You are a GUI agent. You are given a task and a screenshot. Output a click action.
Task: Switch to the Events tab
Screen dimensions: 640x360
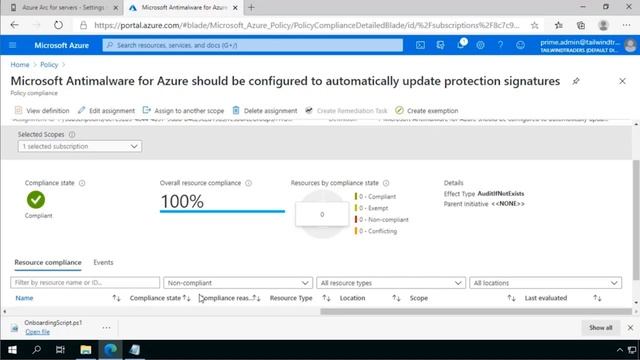point(103,262)
